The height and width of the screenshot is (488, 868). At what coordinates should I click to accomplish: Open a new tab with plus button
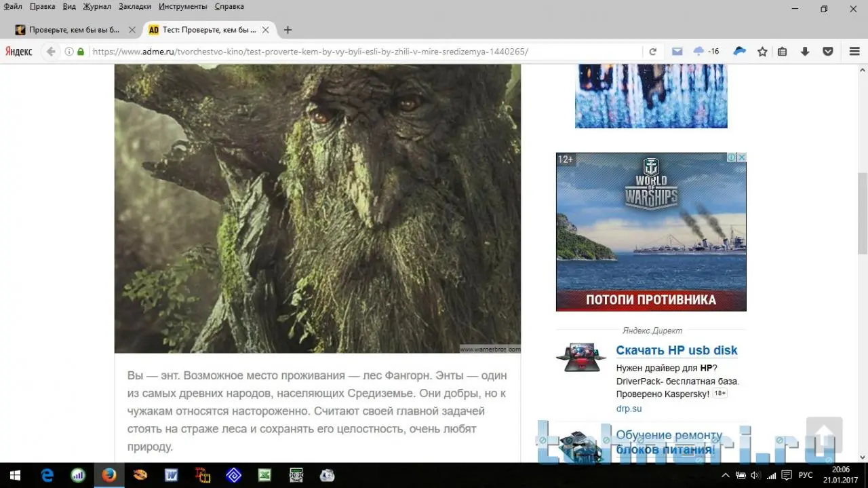tap(288, 30)
